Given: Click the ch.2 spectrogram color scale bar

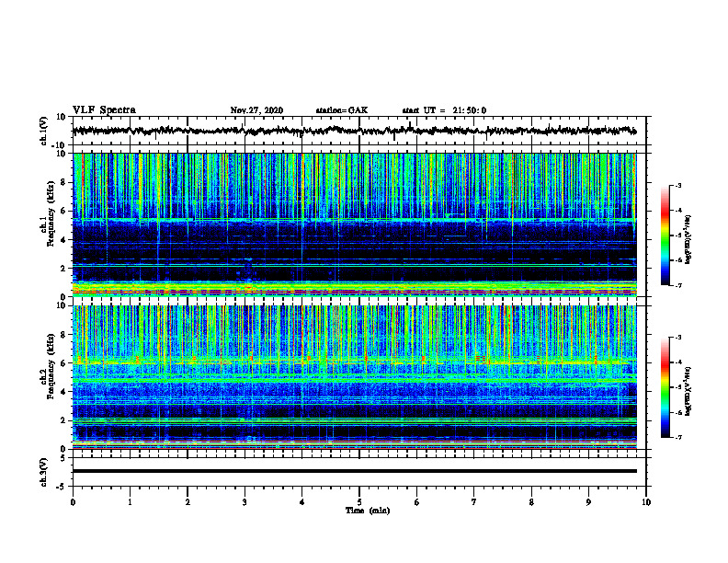Looking at the screenshot, I should point(665,387).
